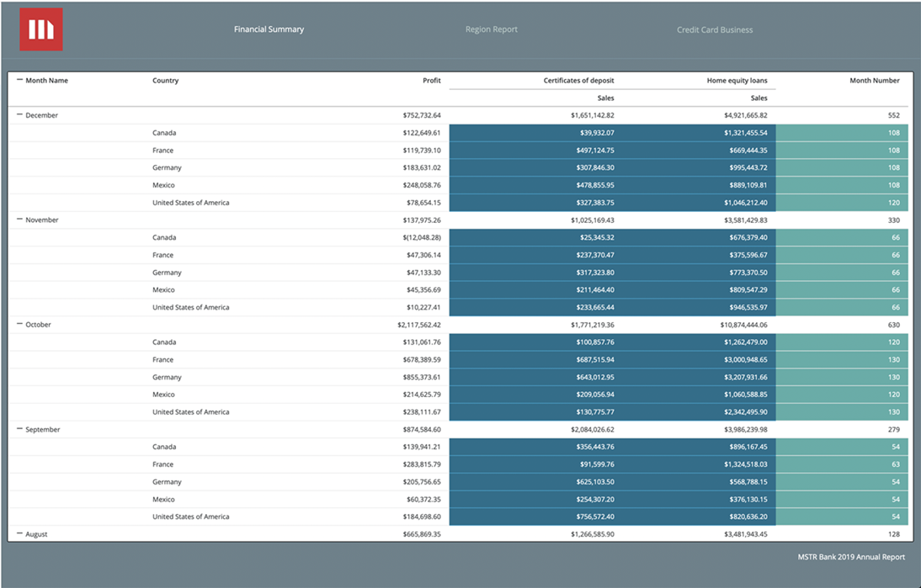Sort by the Profit column header
The image size is (921, 588).
point(432,80)
